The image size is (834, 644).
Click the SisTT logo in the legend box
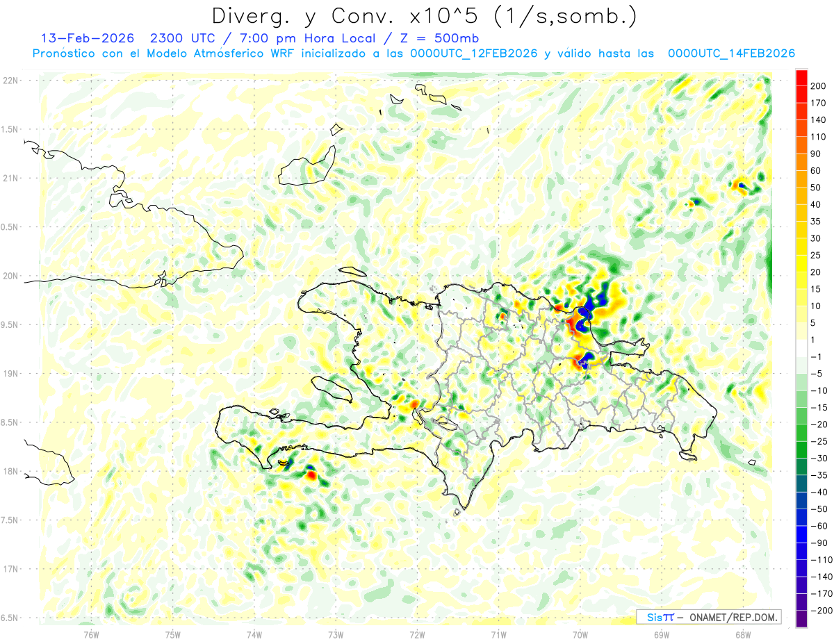tap(660, 617)
